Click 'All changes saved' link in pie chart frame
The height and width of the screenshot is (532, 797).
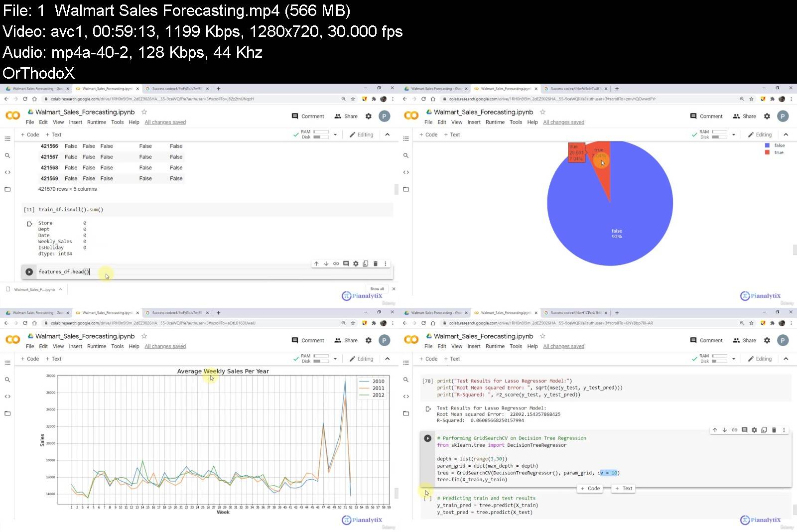coord(564,122)
